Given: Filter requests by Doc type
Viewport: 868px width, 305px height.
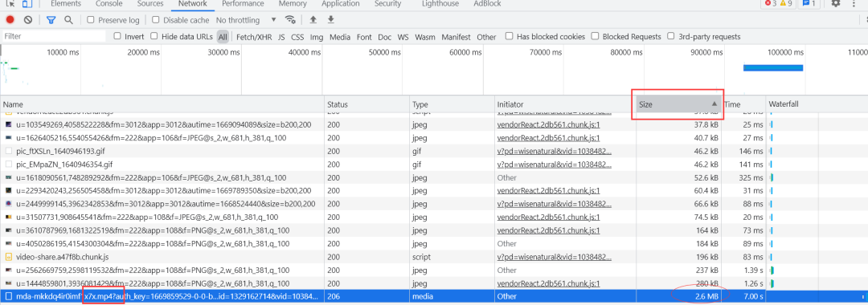Looking at the screenshot, I should click(385, 37).
